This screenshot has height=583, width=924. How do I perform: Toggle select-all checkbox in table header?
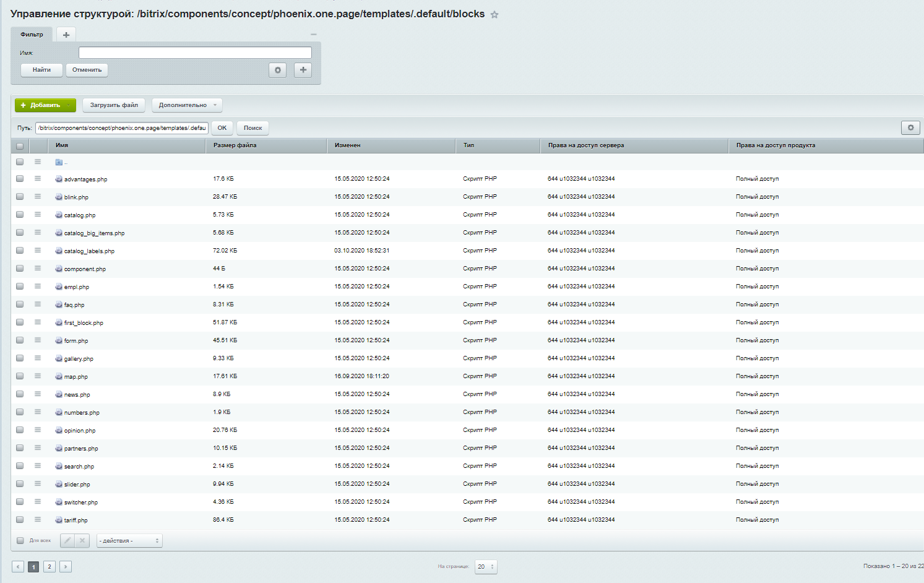(x=20, y=146)
